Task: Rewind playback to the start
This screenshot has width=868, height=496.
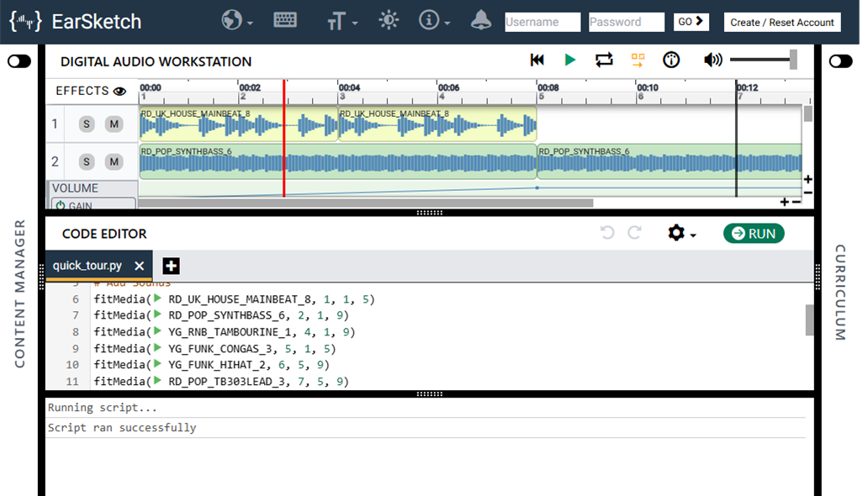Action: point(537,60)
